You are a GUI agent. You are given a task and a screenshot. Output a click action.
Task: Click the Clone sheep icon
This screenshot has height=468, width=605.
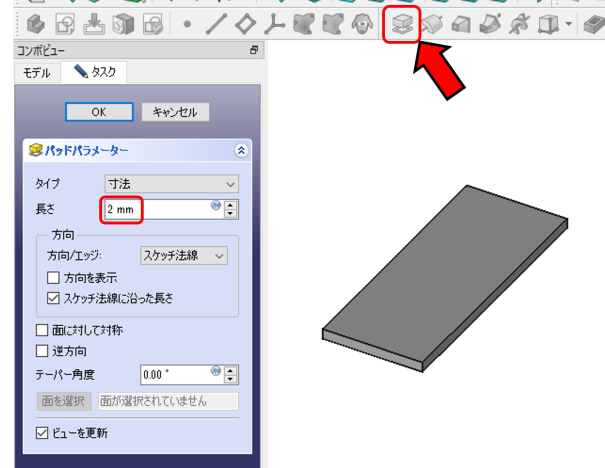362,24
